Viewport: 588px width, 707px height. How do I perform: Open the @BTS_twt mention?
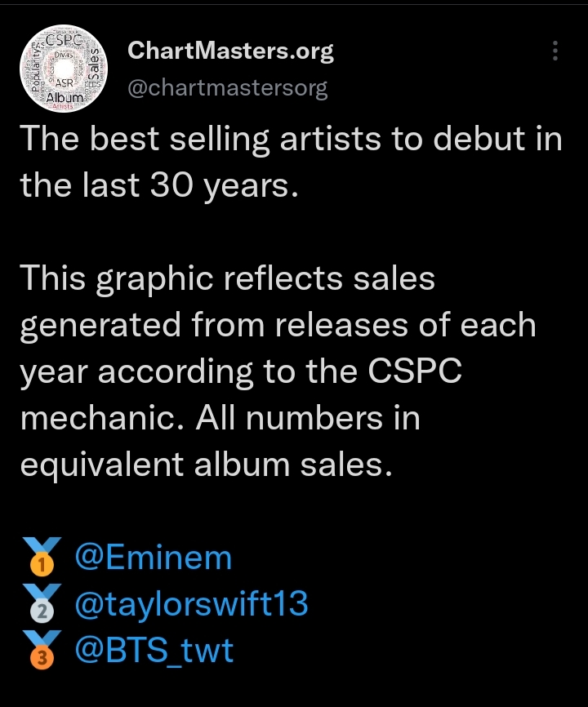point(154,651)
